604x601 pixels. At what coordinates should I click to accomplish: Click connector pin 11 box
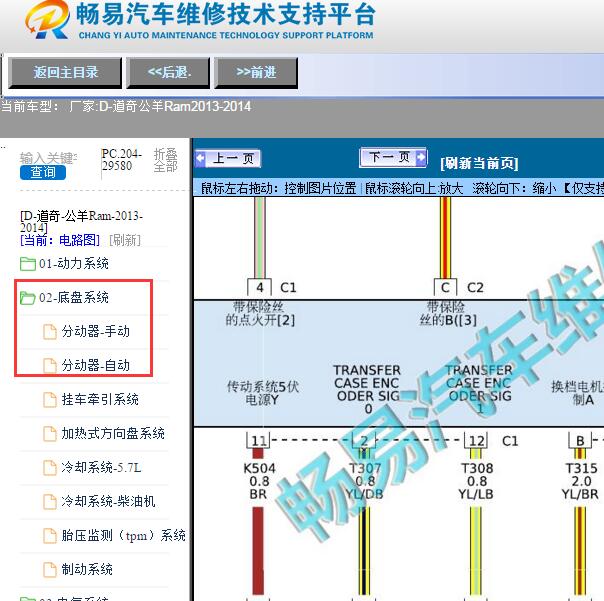point(258,441)
